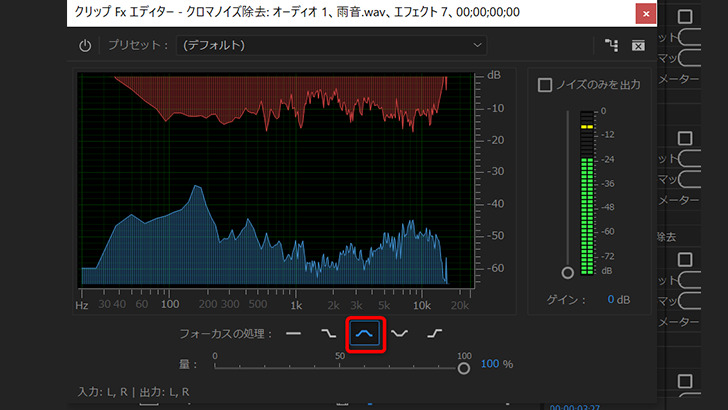Image resolution: width=728 pixels, height=410 pixels.
Task: Click the 入力: L, R | 出力: L, R text
Action: [133, 392]
